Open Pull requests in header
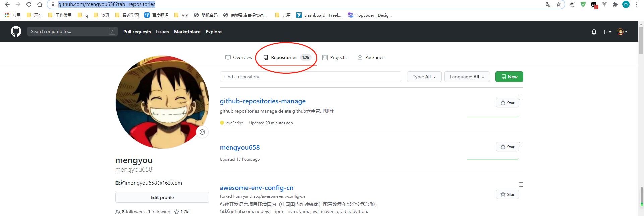Viewport: 644px width, 216px height. [x=137, y=32]
